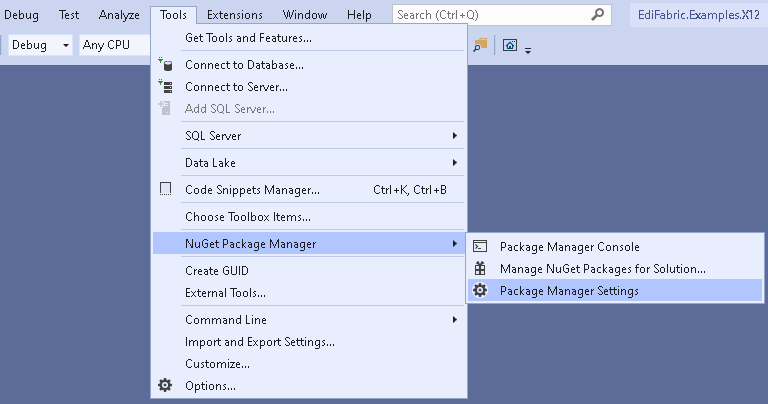Viewport: 768px width, 404px height.
Task: Expand the Command Line submenu
Action: point(309,320)
